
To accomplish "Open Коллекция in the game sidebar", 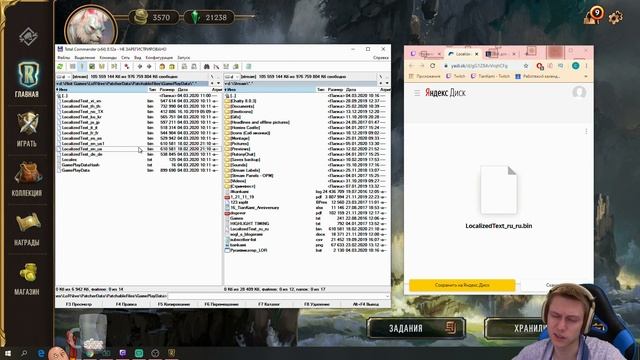I will click(x=27, y=179).
